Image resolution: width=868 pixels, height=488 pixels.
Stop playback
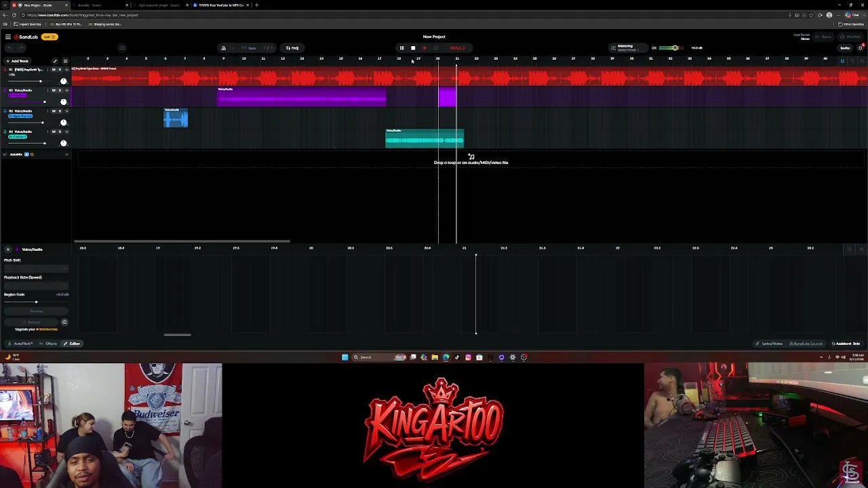[413, 48]
